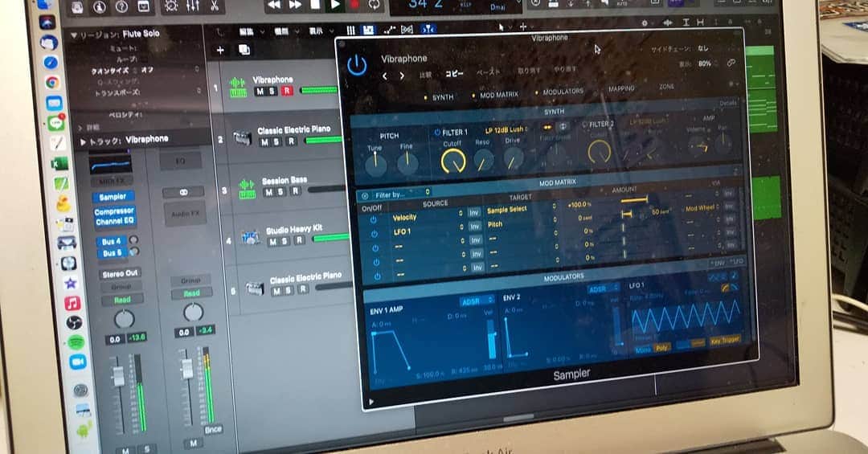This screenshot has height=454, width=868.
Task: Add a new track with plus icon
Action: [x=219, y=51]
